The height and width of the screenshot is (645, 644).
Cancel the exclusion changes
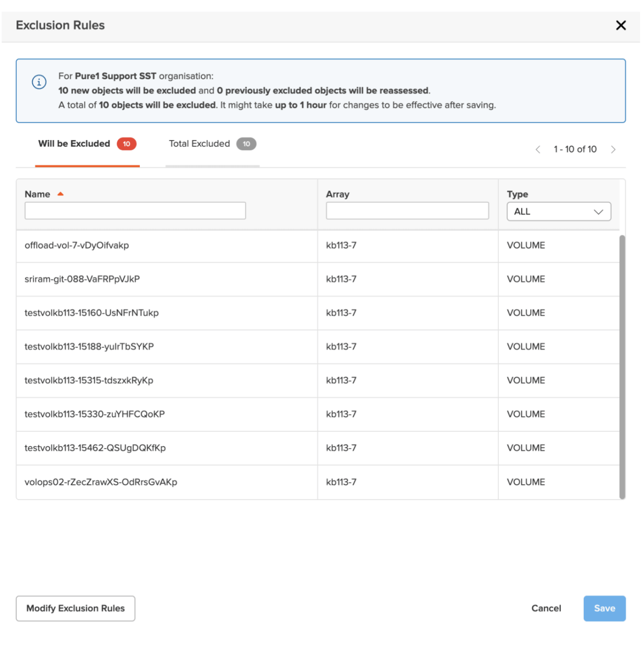(x=546, y=608)
